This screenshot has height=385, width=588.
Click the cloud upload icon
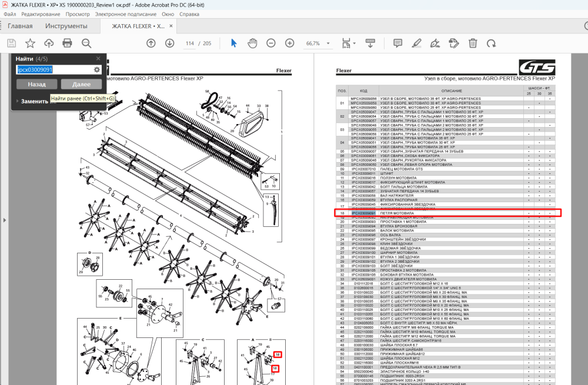tap(49, 43)
